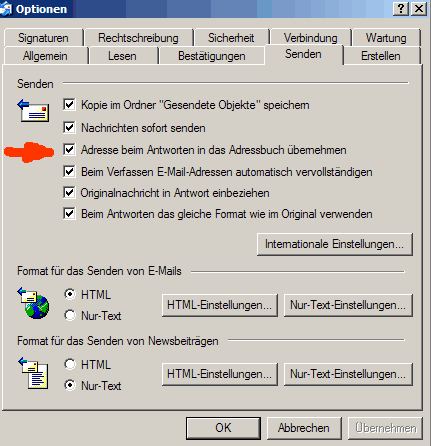Go to the Erstellen tab
This screenshot has height=446, width=431.
click(x=381, y=56)
